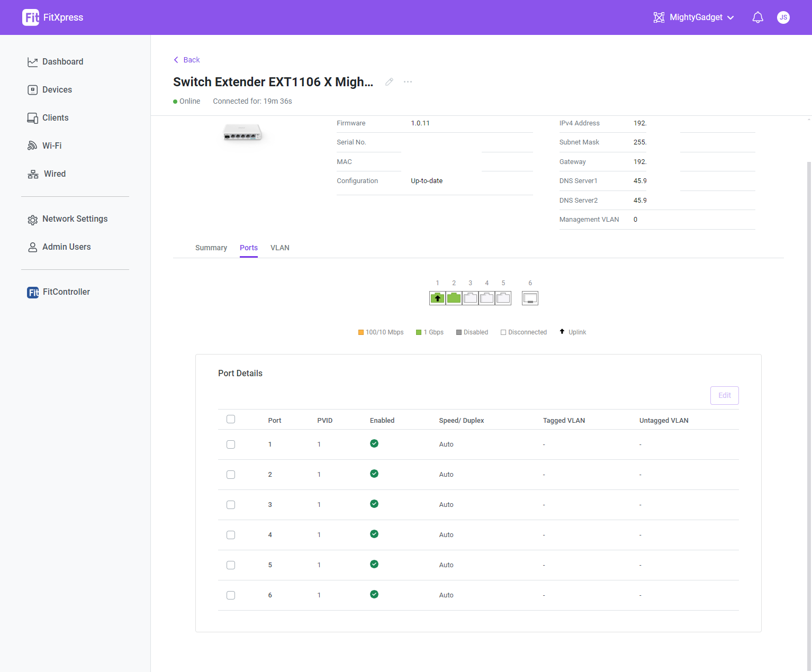Select the checkbox for port 6
The image size is (812, 672).
231,595
